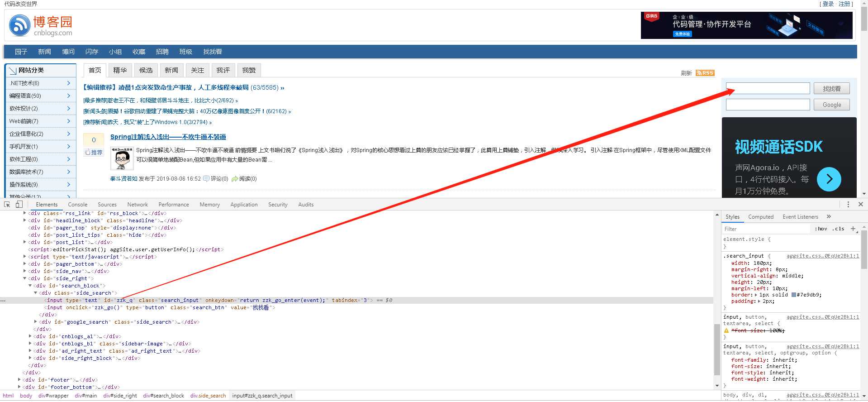This screenshot has width=868, height=402.
Task: Click the 找找看 search text field
Action: point(768,88)
